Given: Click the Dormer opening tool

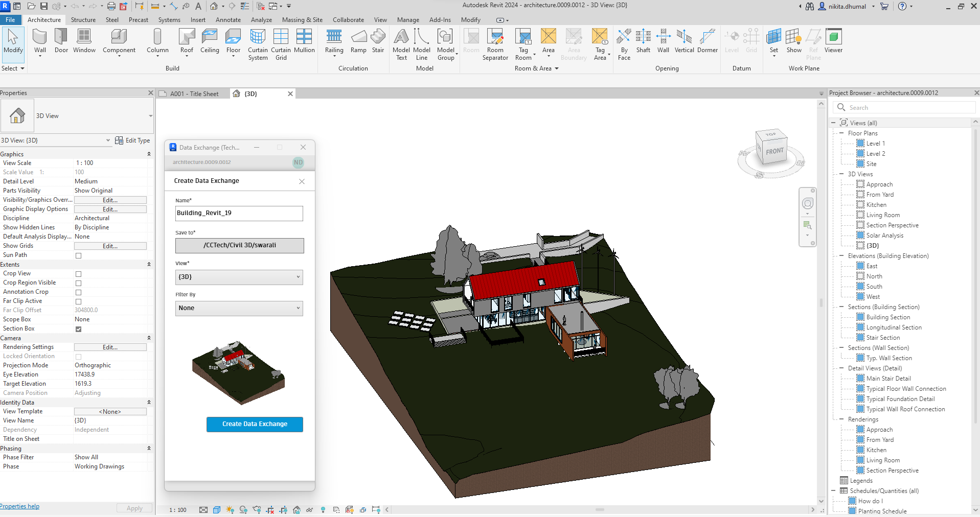Looking at the screenshot, I should pyautogui.click(x=707, y=41).
